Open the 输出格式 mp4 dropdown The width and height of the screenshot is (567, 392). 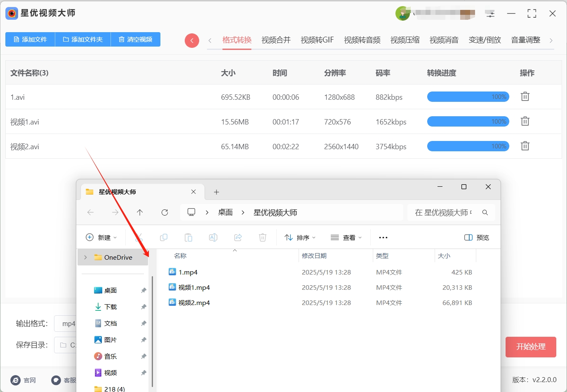coord(66,324)
